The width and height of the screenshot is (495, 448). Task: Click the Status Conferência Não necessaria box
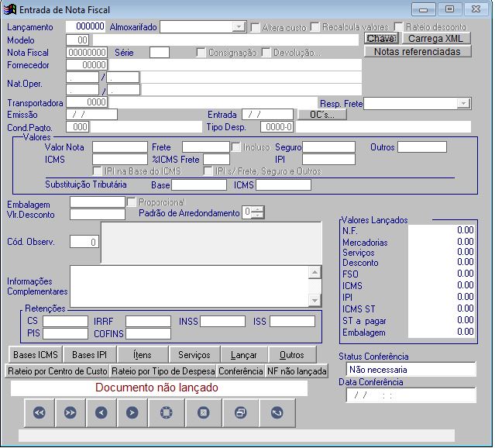(x=411, y=370)
